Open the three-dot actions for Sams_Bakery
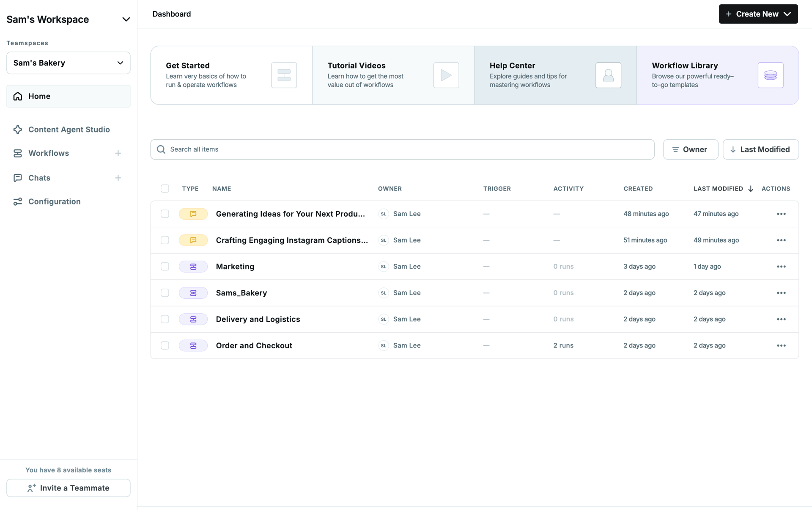The width and height of the screenshot is (812, 510). pyautogui.click(x=781, y=292)
